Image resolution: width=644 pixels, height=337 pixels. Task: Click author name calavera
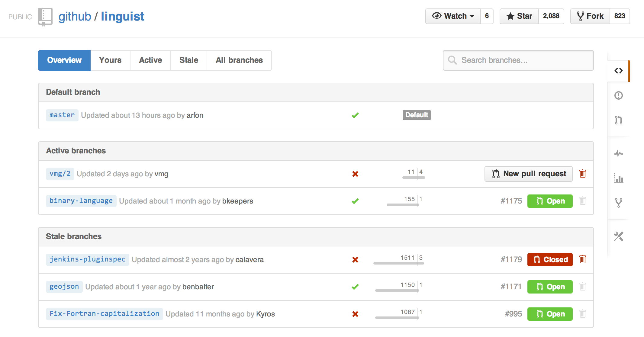click(250, 260)
